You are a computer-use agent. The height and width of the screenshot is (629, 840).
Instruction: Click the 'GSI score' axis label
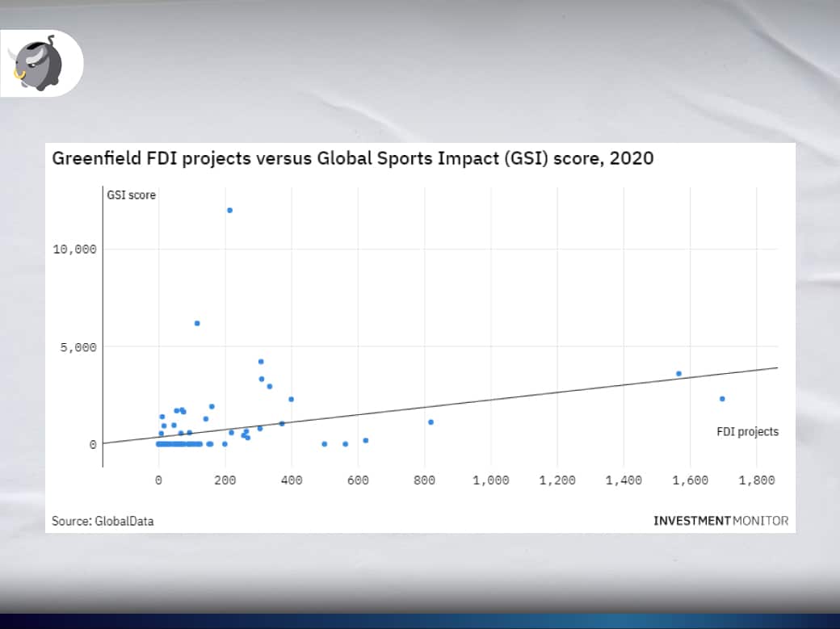pos(131,195)
